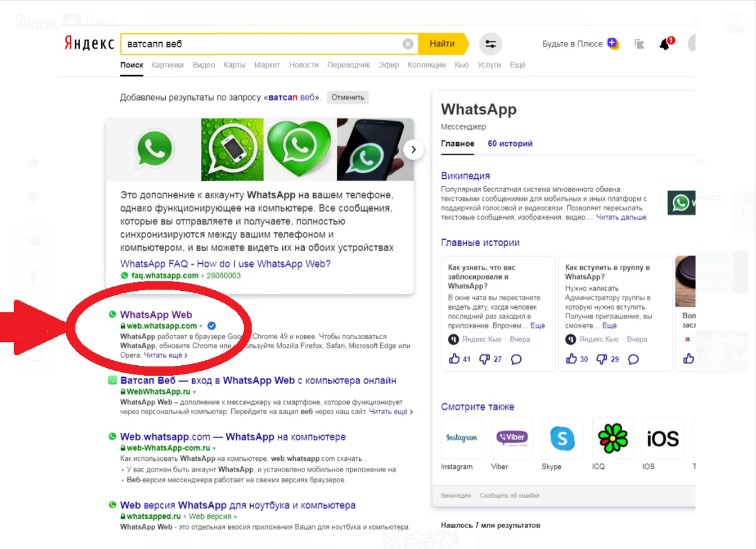Click the verified badge next to web.whatsapp.com
The height and width of the screenshot is (549, 756).
(212, 325)
